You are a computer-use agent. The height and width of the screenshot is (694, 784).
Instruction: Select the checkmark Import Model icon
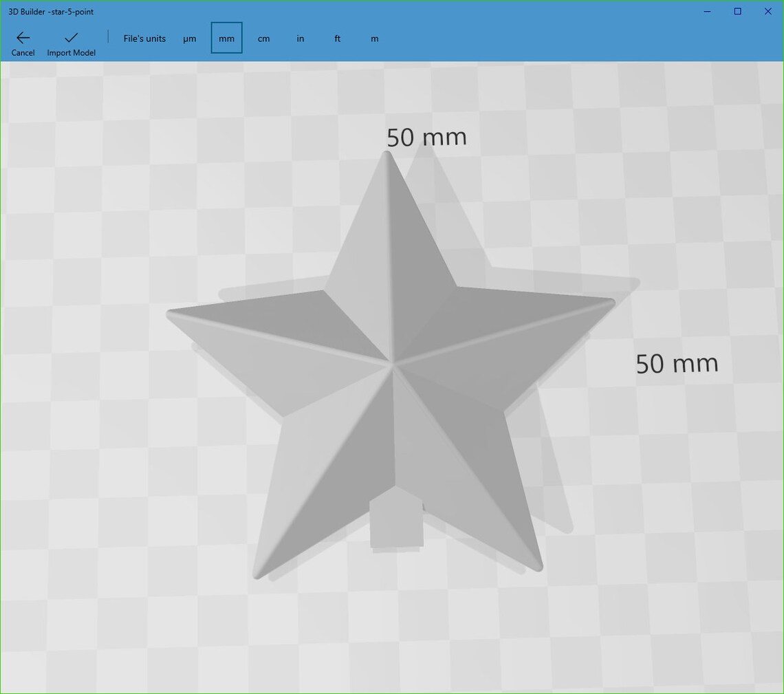pos(71,39)
